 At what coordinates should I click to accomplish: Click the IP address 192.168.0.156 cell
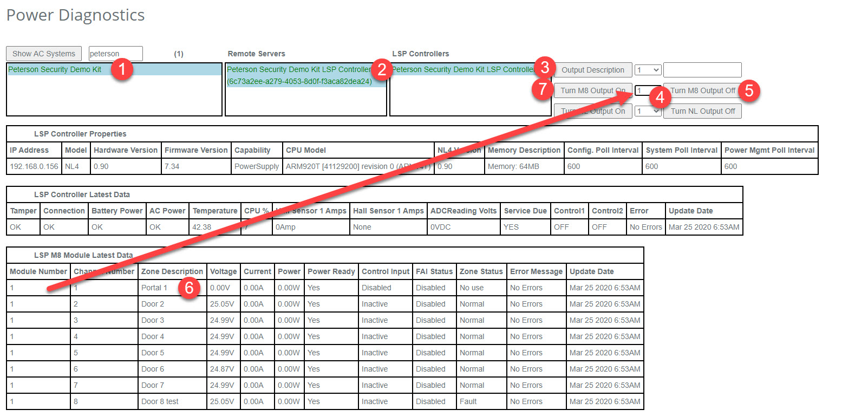tap(34, 166)
